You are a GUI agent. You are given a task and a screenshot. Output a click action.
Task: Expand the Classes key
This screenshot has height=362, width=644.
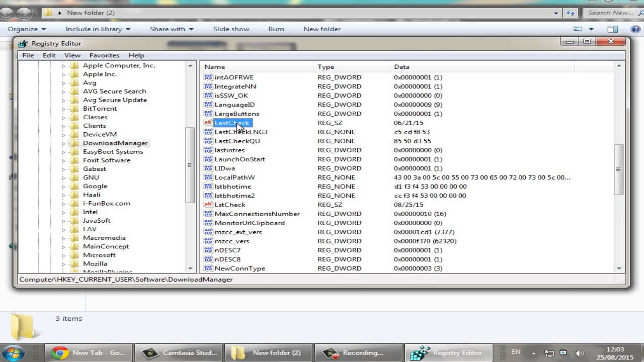pyautogui.click(x=63, y=117)
